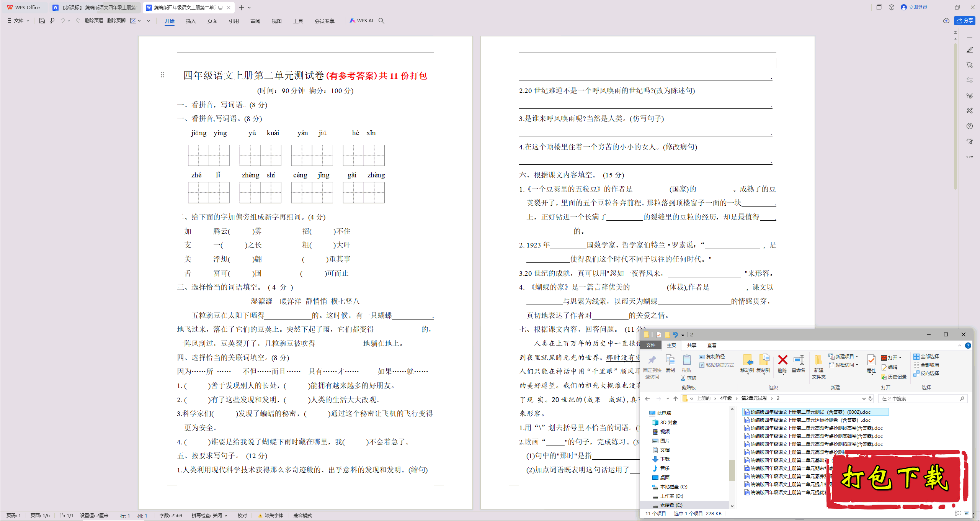980x521 pixels.
Task: Click the Explorer back arrow
Action: click(x=647, y=399)
